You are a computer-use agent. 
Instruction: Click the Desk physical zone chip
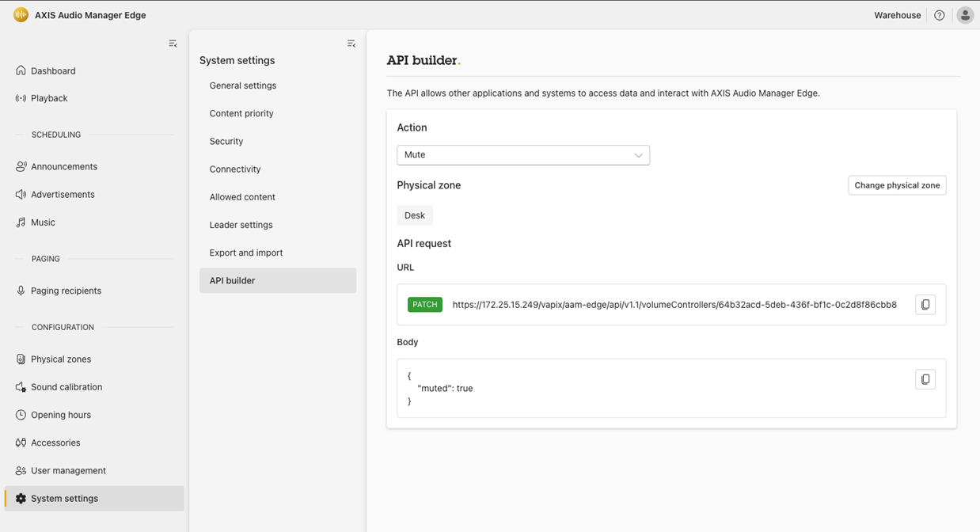coord(415,215)
